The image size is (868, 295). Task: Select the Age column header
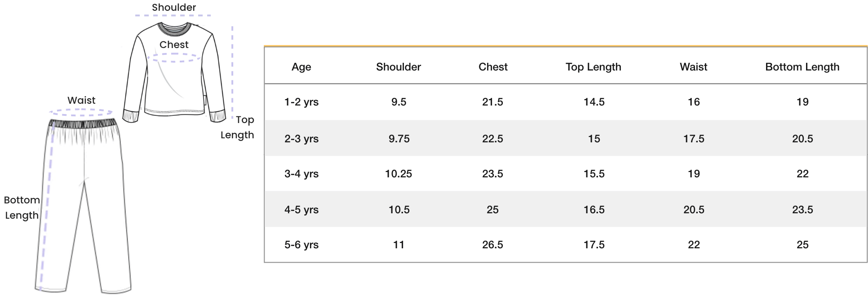click(x=301, y=67)
